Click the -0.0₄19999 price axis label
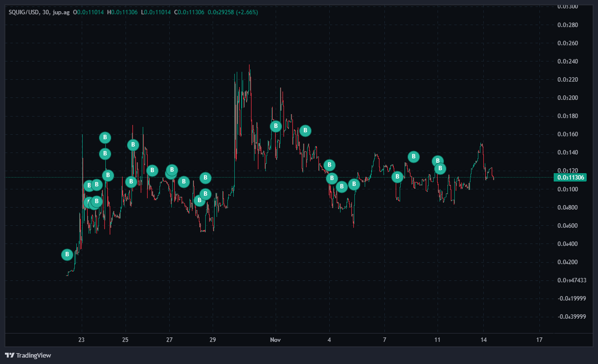Image resolution: width=598 pixels, height=364 pixels. [571, 298]
